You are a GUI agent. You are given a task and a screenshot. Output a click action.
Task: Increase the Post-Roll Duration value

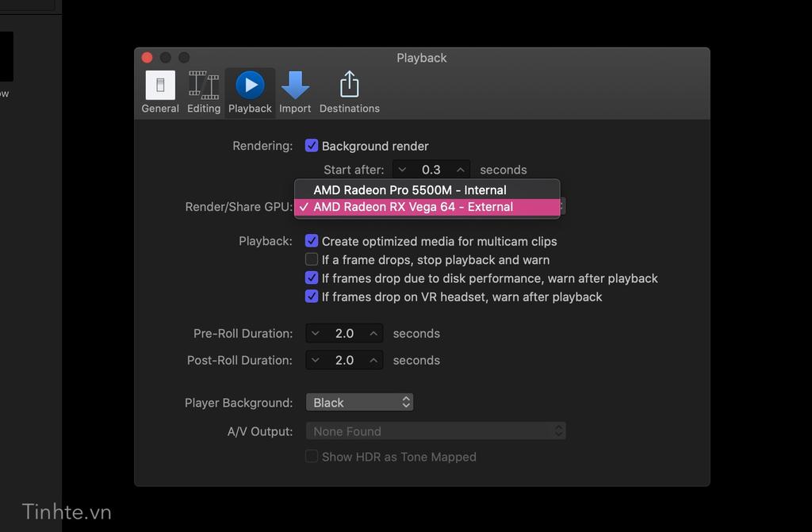[373, 360]
